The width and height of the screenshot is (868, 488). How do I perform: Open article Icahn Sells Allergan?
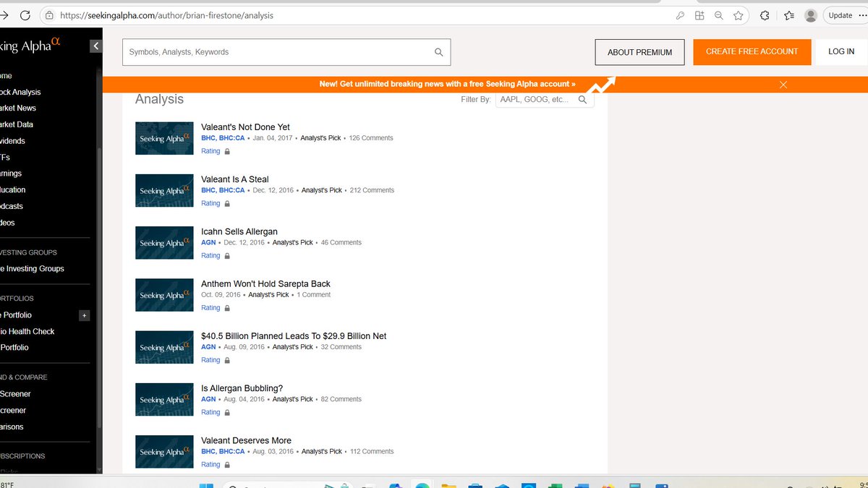239,231
